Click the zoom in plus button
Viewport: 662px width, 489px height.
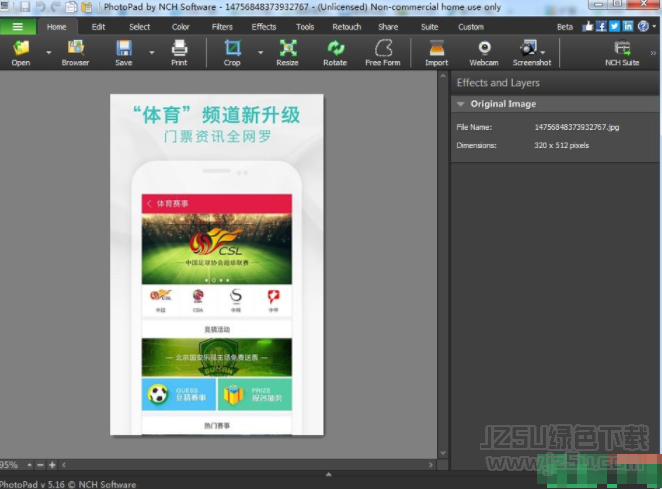(52, 465)
